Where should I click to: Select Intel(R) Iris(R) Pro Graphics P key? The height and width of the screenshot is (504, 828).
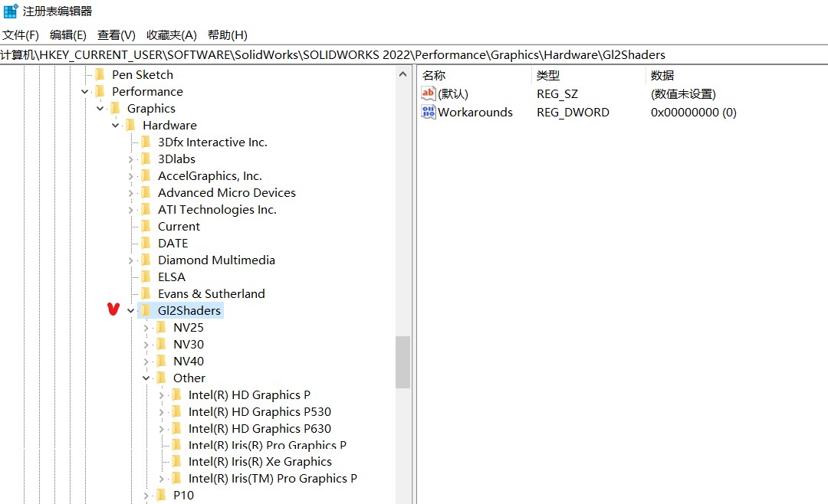pyautogui.click(x=268, y=446)
